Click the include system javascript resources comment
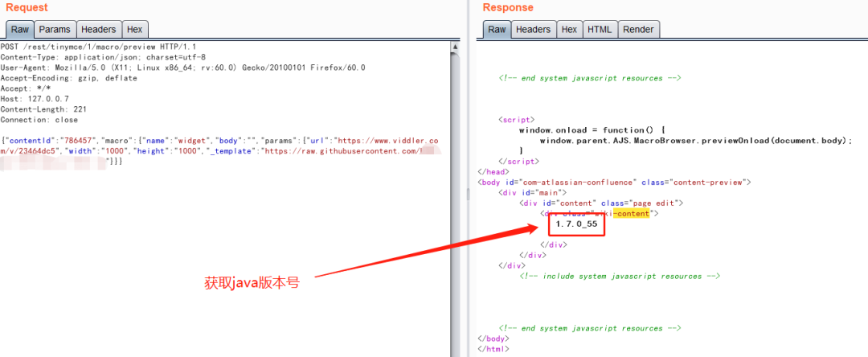 point(620,276)
